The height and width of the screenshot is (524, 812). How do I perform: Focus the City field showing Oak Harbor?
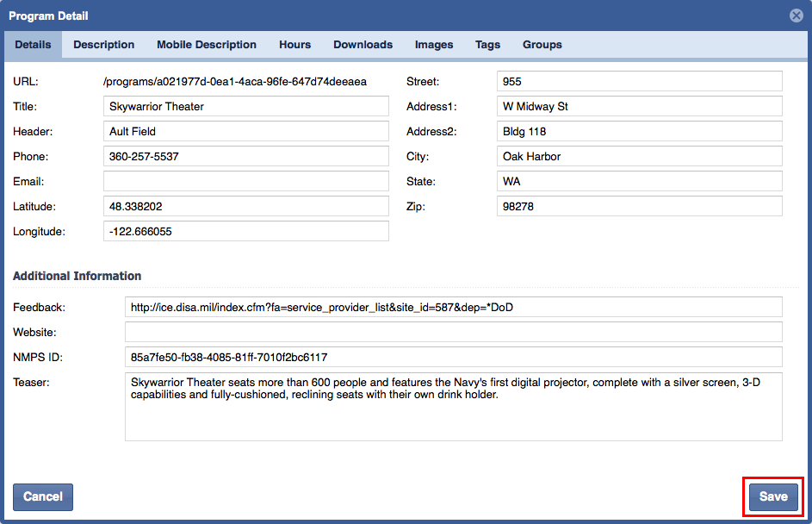(x=639, y=157)
